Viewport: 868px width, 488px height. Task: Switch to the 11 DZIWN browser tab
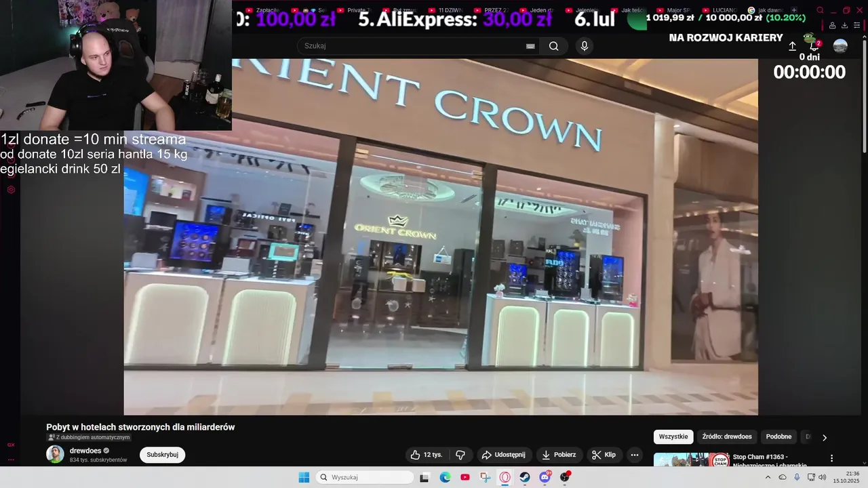pyautogui.click(x=446, y=10)
